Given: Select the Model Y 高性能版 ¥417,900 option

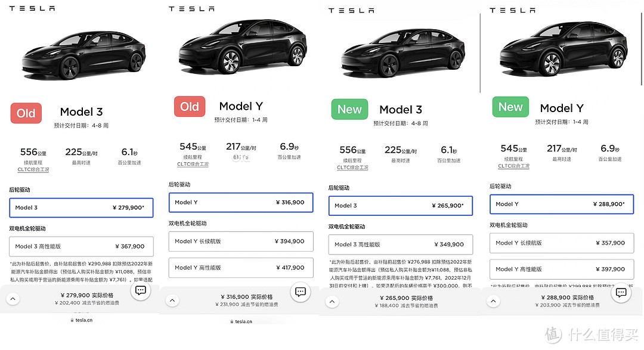Looking at the screenshot, I should click(x=241, y=268).
